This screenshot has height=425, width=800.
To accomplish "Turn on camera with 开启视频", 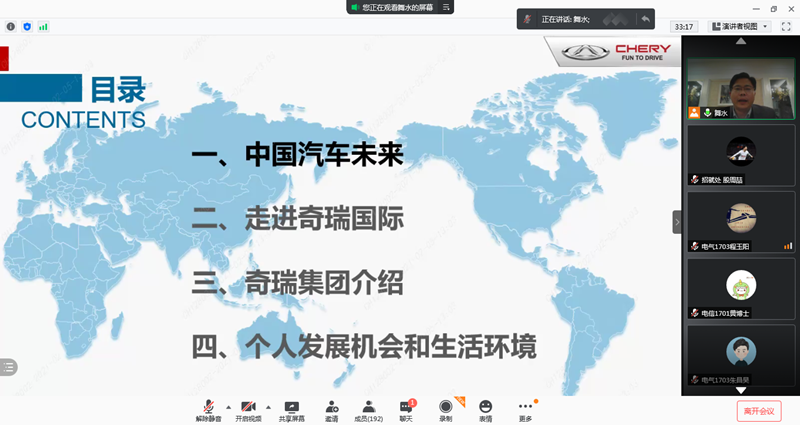I will click(248, 410).
